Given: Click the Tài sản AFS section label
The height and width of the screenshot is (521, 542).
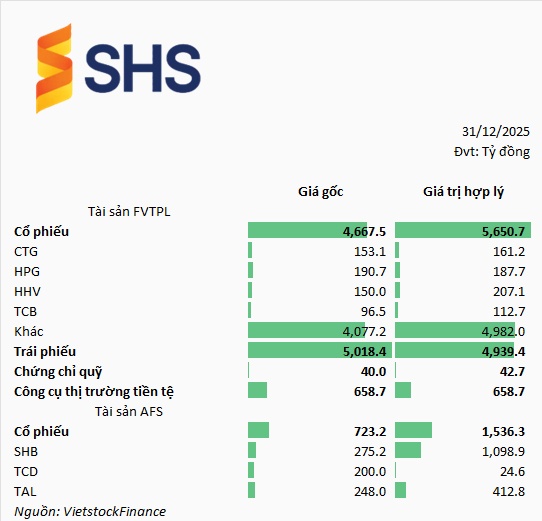Looking at the screenshot, I should click(129, 411).
